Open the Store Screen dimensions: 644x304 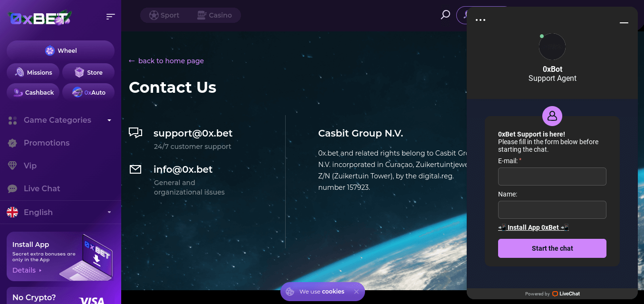coord(88,72)
